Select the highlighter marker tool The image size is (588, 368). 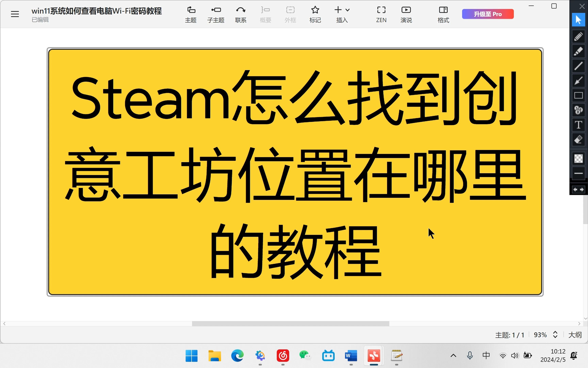click(578, 51)
